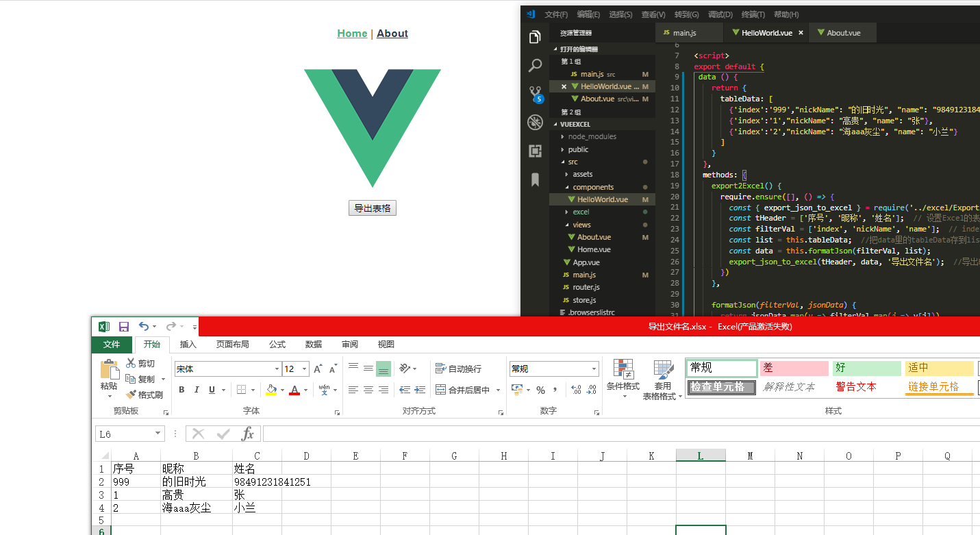Click the Cut (剪切) scissors icon
This screenshot has height=535, width=980.
click(x=131, y=363)
